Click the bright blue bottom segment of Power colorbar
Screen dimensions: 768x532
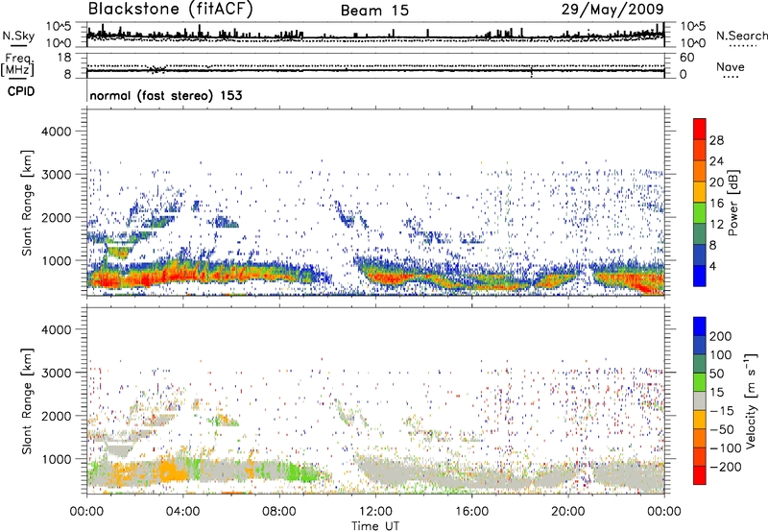point(700,277)
